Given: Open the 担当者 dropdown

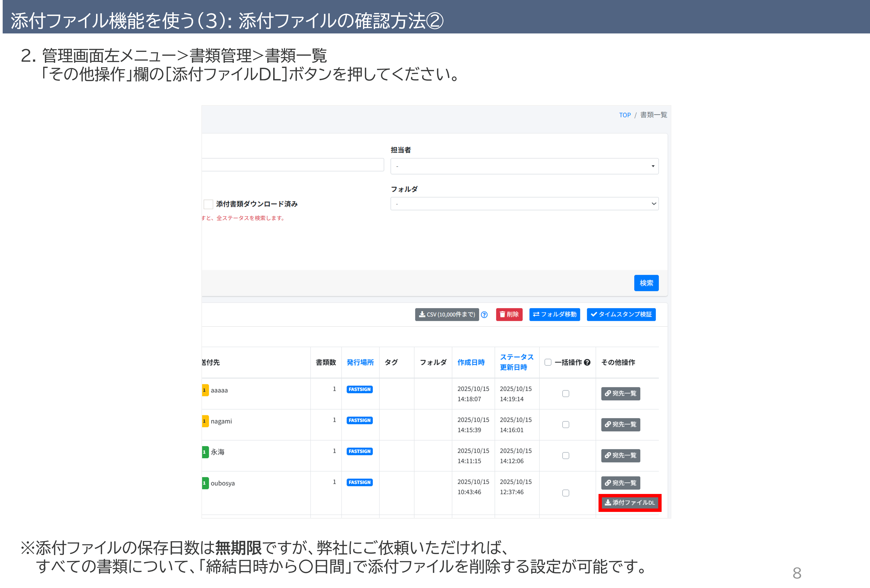Looking at the screenshot, I should 524,166.
